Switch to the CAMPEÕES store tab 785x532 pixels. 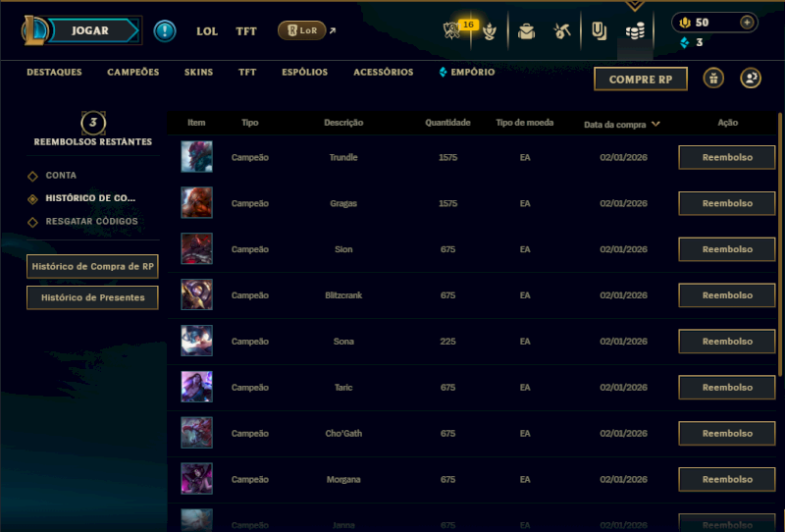tap(133, 72)
